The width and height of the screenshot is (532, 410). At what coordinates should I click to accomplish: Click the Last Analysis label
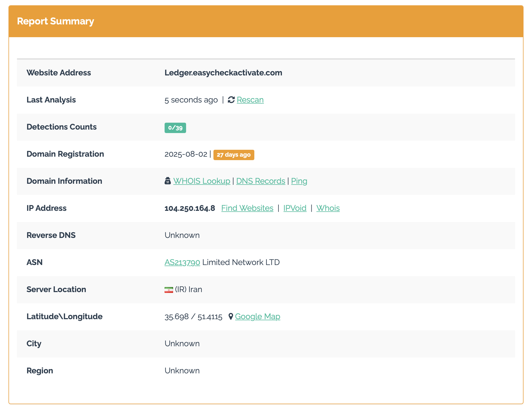coord(51,100)
